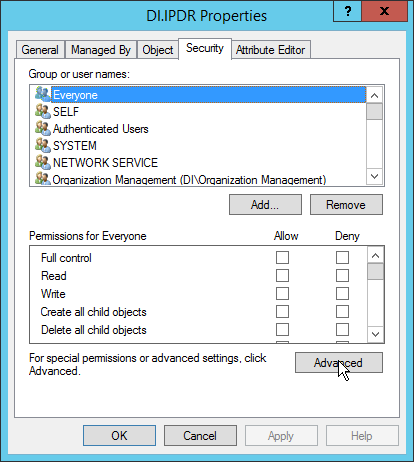The height and width of the screenshot is (462, 414).
Task: Click Organization Management group icon
Action: pos(43,178)
